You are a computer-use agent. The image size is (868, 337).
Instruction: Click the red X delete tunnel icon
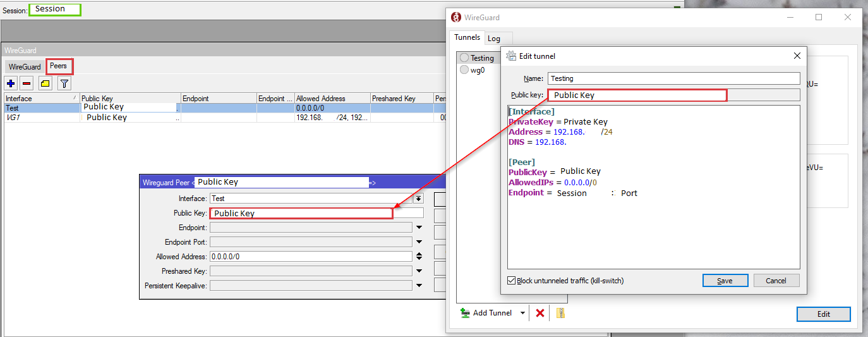coord(540,313)
